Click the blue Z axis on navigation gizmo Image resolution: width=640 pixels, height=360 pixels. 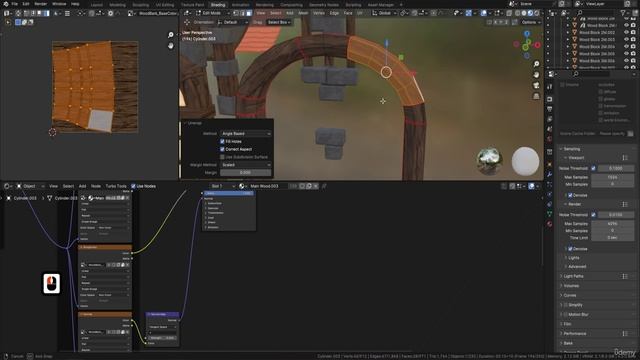point(527,34)
